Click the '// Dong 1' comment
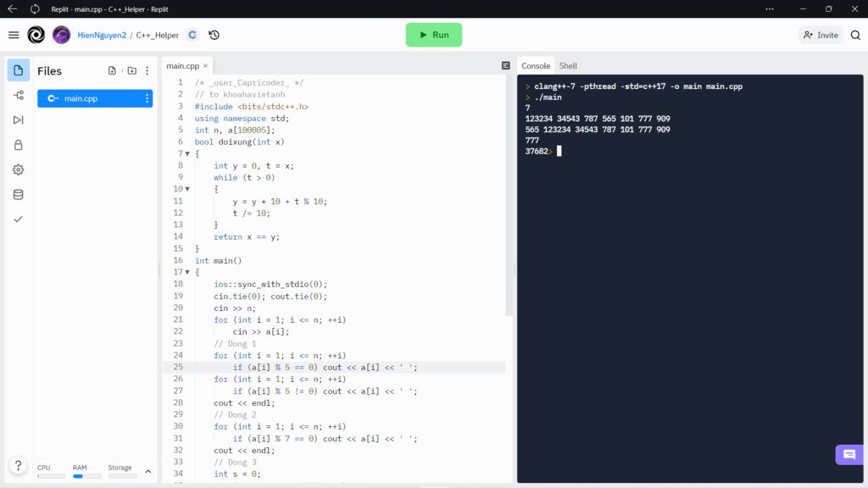868x488 pixels. coord(235,344)
